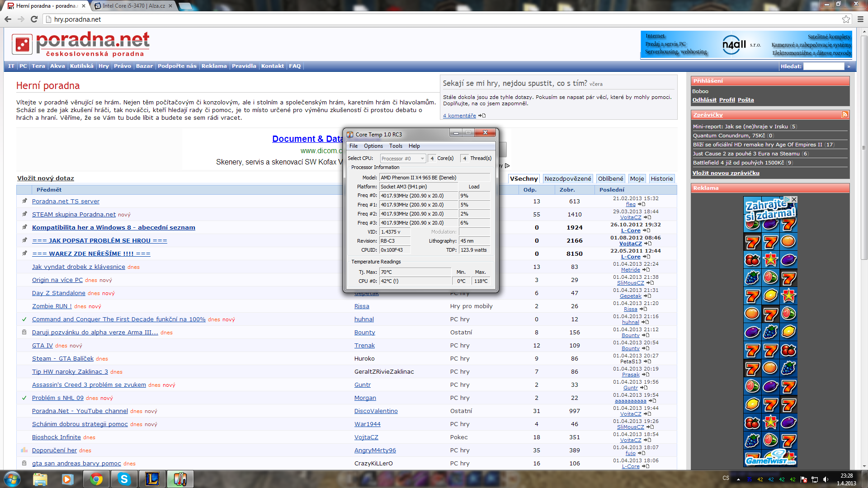This screenshot has height=488, width=868.
Task: Open the Chrome menu hamburger icon
Action: point(860,19)
